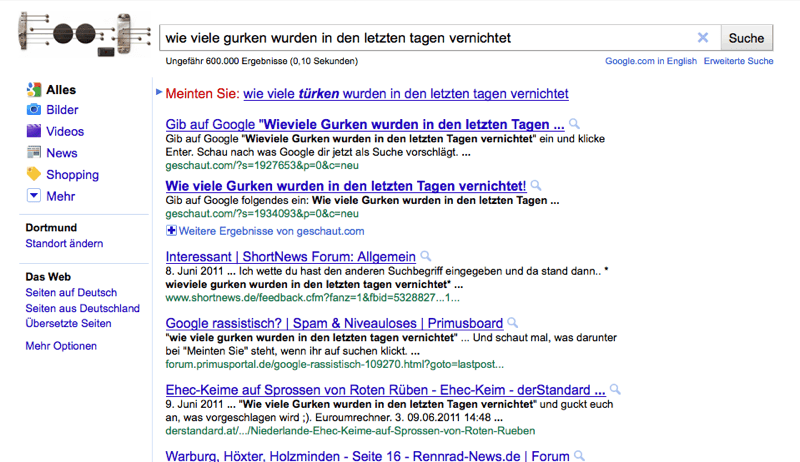Click URL geschaut.com/?s=1934093&p=0&c=neu

tap(262, 214)
